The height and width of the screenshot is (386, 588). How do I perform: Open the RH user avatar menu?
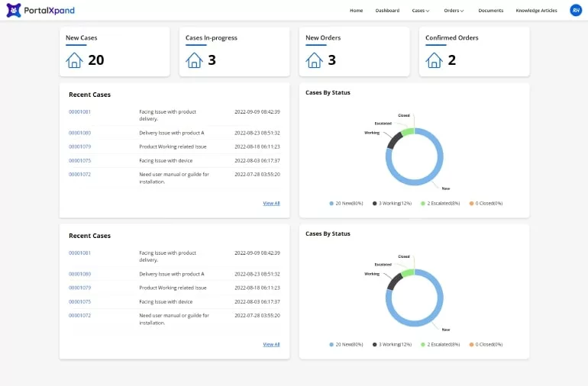click(576, 11)
